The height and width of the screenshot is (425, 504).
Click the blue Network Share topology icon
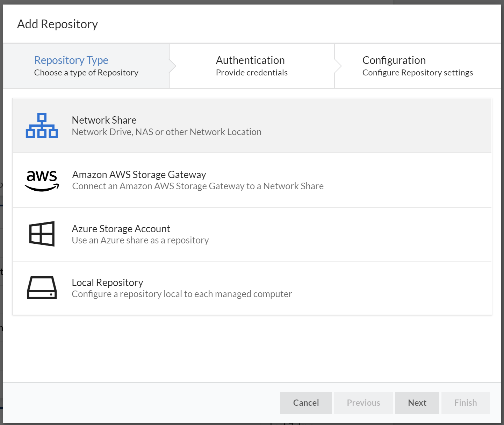point(42,126)
